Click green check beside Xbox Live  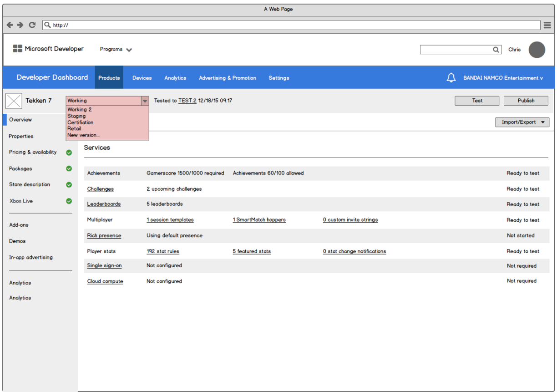tap(69, 201)
